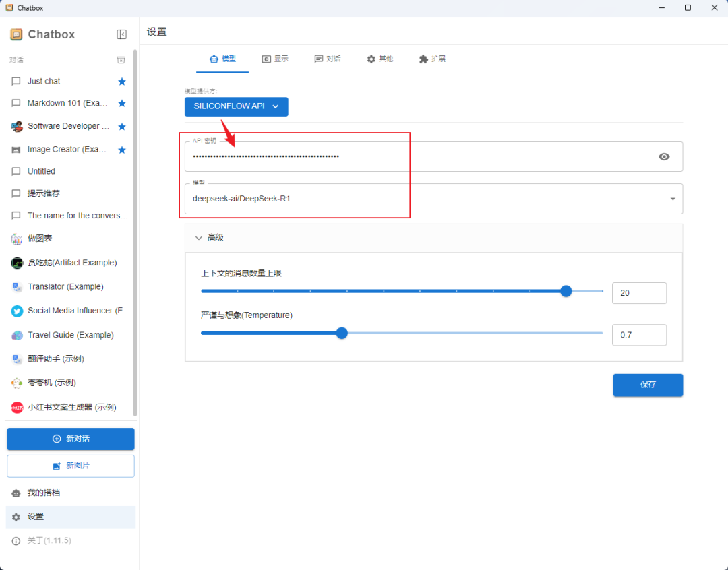Screen dimensions: 728x570
Task: Click the 贪吃蛇 artifact avatar icon
Action: (17, 263)
